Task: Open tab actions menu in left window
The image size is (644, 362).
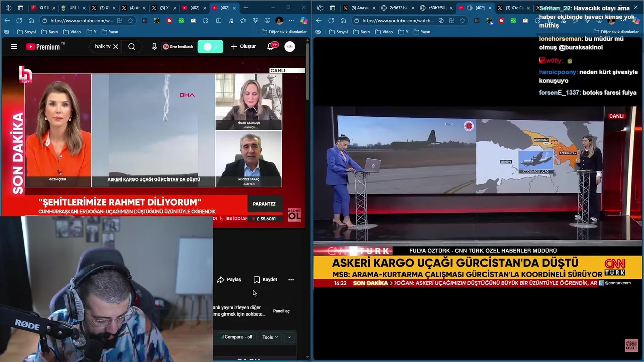Action: pyautogui.click(x=21, y=8)
